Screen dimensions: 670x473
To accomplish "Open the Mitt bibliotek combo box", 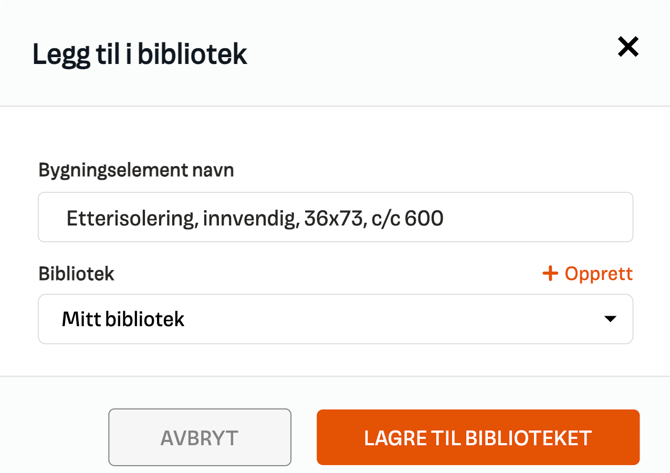I will coord(335,319).
